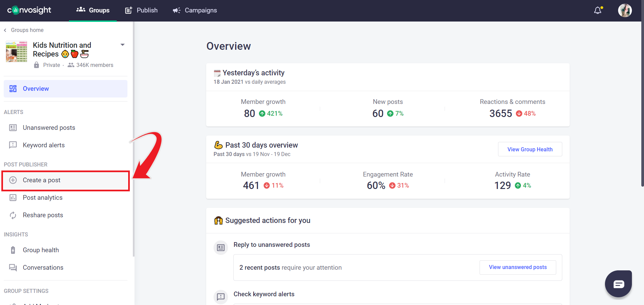Viewport: 644px width, 305px height.
Task: Click the green up arrow beside 7%
Action: [x=390, y=114]
